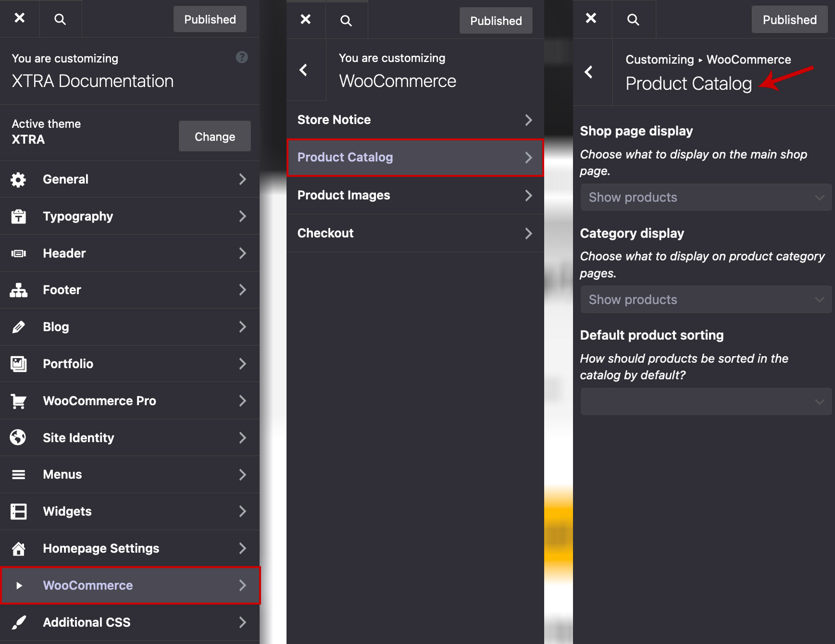This screenshot has width=835, height=644.
Task: Open the Product Images section
Action: click(x=414, y=196)
